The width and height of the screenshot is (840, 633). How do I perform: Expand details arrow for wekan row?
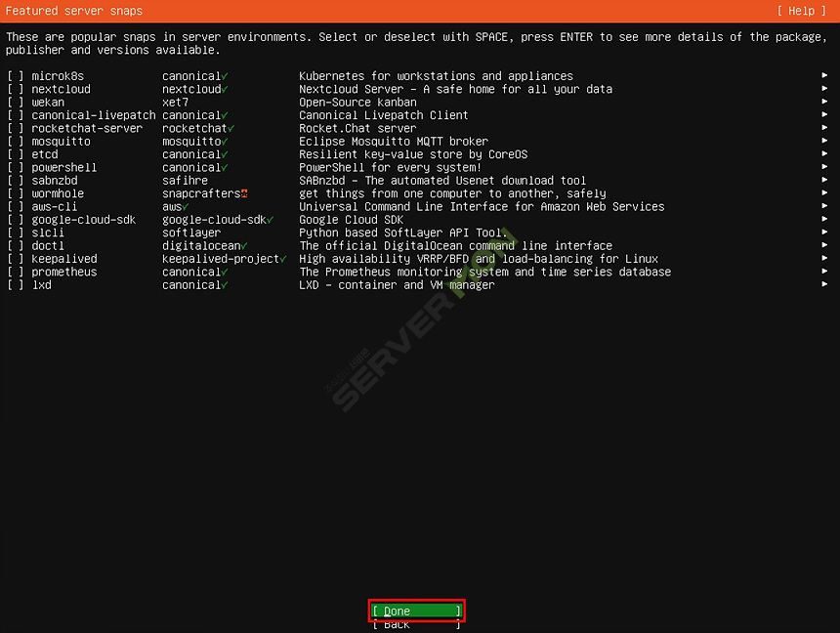(824, 102)
